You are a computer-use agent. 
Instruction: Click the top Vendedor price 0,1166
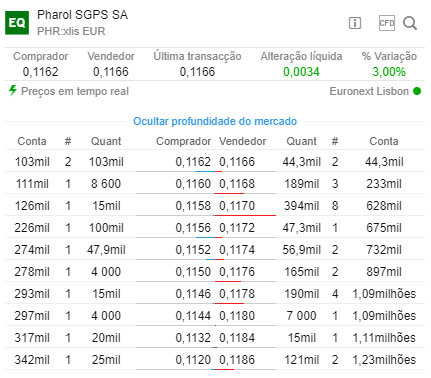point(111,72)
